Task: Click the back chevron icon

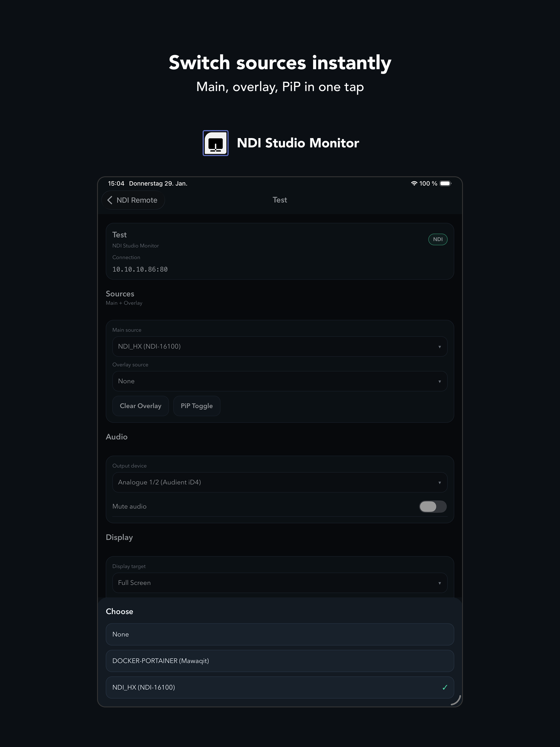Action: [110, 200]
